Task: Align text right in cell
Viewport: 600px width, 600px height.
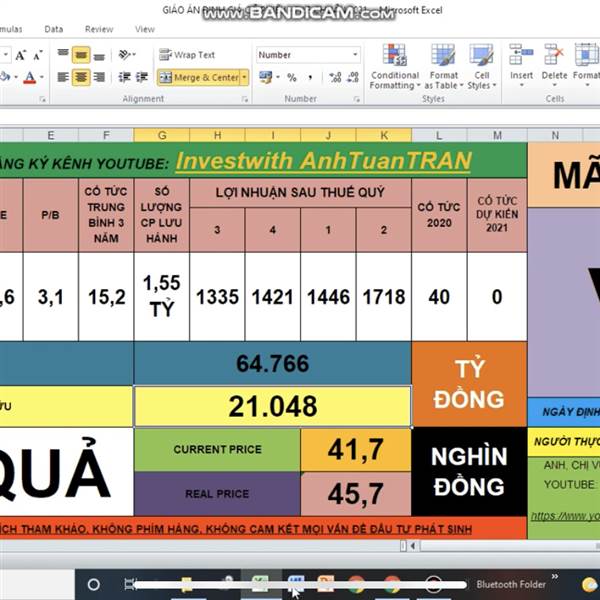Action: [x=99, y=77]
